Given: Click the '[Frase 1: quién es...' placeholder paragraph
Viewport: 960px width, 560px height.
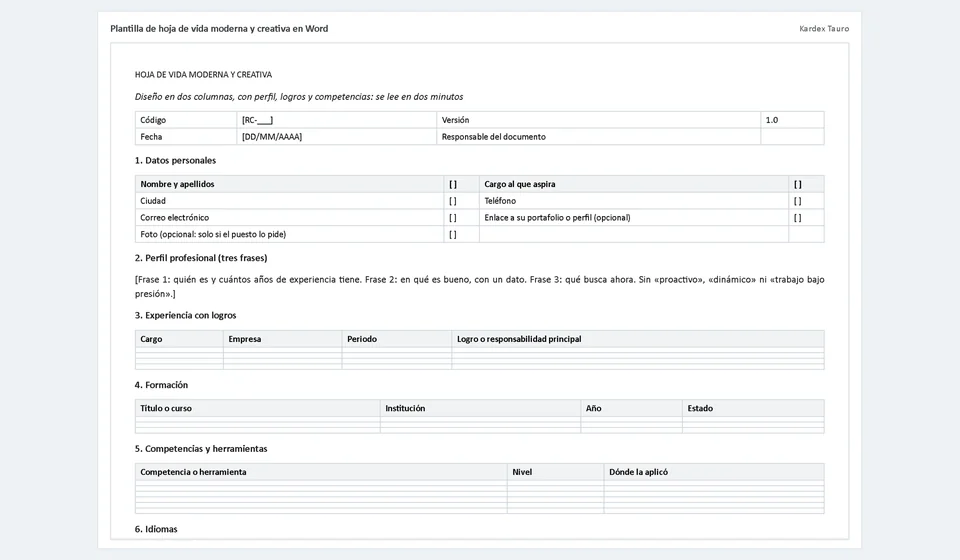Looking at the screenshot, I should tap(479, 286).
